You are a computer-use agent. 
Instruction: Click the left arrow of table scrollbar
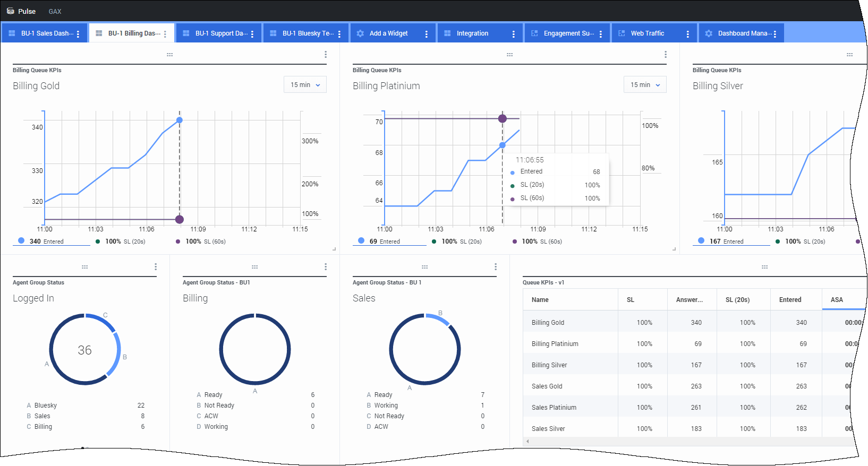[x=527, y=442]
